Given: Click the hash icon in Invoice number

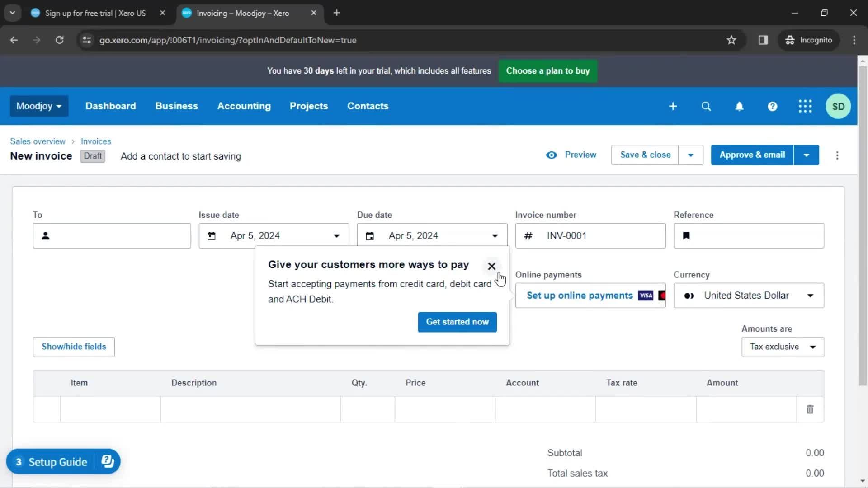Looking at the screenshot, I should click(x=528, y=236).
